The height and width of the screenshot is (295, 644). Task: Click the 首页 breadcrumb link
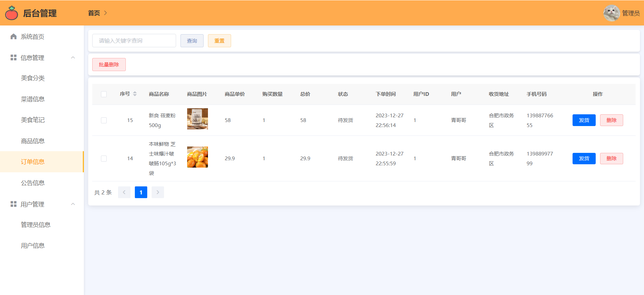pos(94,13)
